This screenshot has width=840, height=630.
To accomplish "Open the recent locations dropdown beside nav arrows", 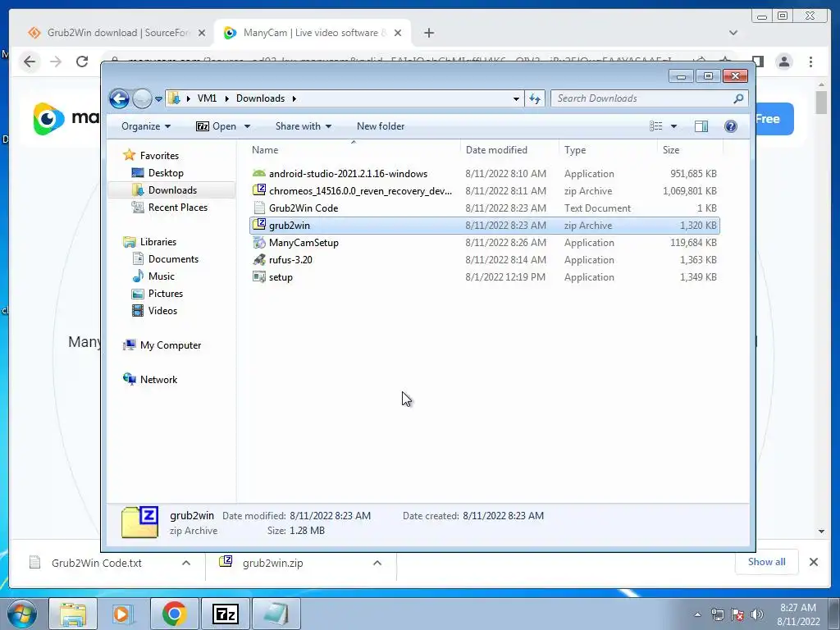I will [x=158, y=99].
